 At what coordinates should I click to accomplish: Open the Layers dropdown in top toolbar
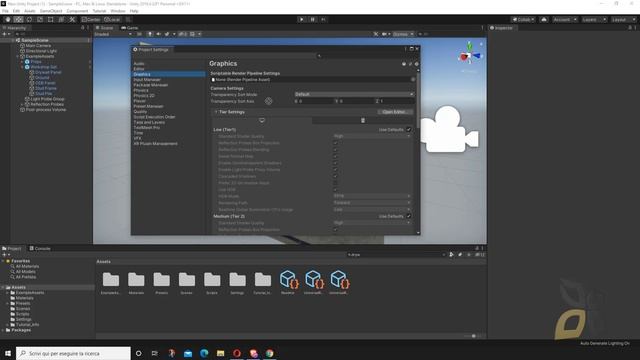[594, 19]
